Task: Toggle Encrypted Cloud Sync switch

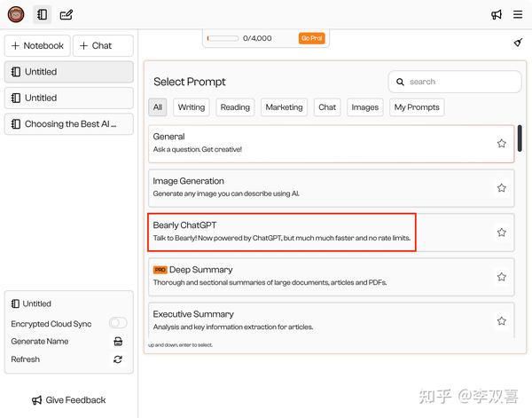Action: pos(118,324)
